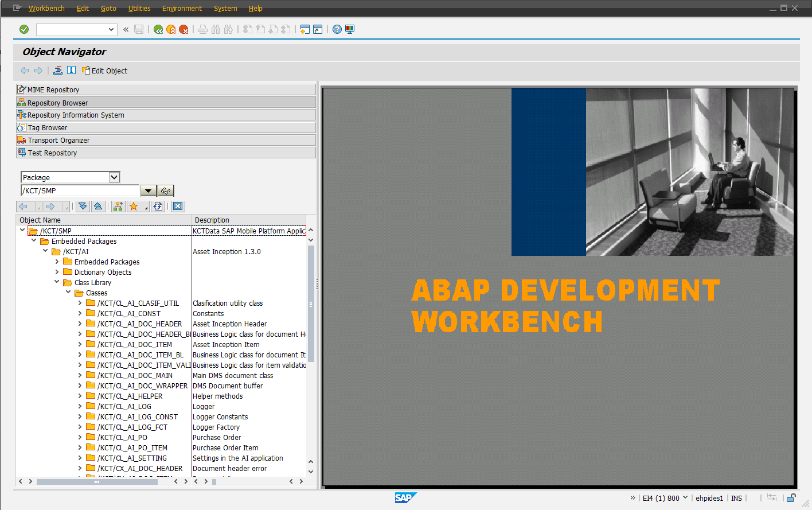Expand the /KCT/CL_AI_HELPER class node
The image size is (812, 510).
(x=80, y=396)
